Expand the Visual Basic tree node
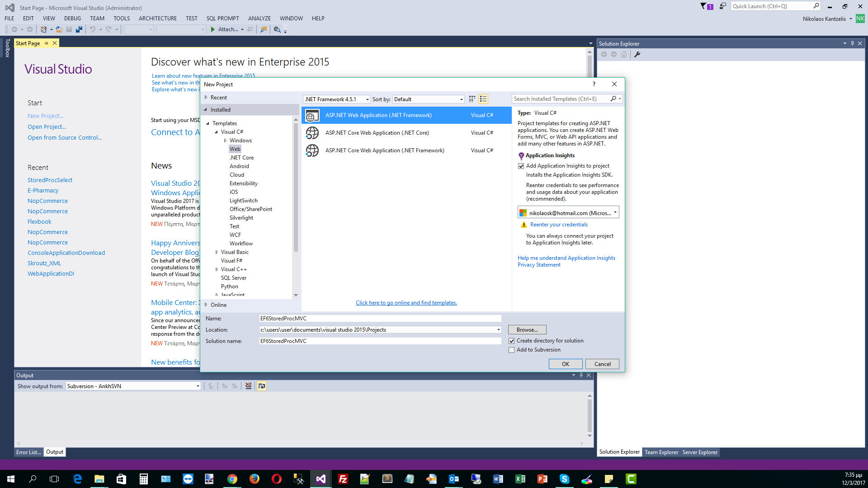868x488 pixels. point(217,252)
